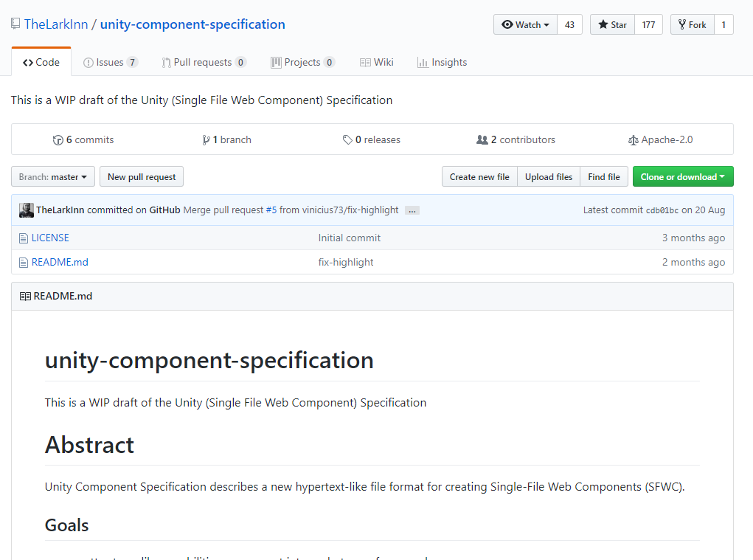This screenshot has height=560, width=753.
Task: Click '2 months ago' in the README.md row
Action: 693,262
